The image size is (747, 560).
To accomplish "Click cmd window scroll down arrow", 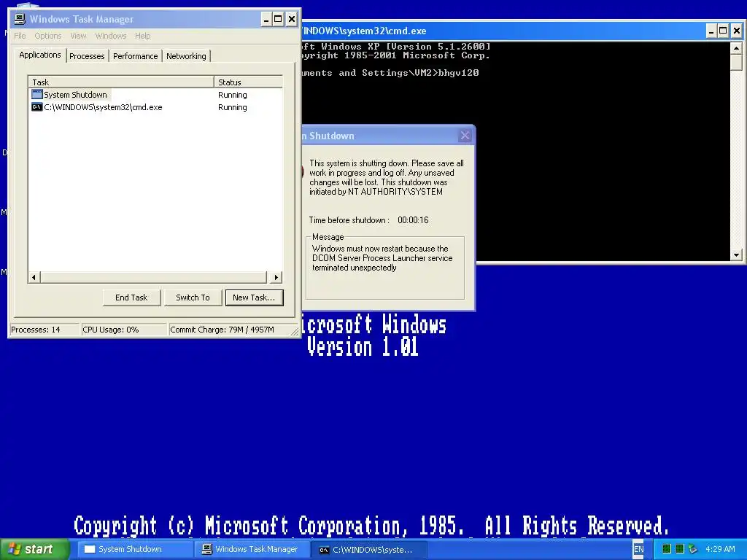I will click(x=736, y=255).
